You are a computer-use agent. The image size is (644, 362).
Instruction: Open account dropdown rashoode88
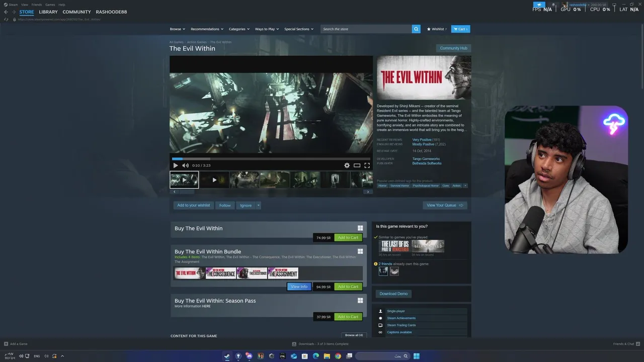point(579,5)
